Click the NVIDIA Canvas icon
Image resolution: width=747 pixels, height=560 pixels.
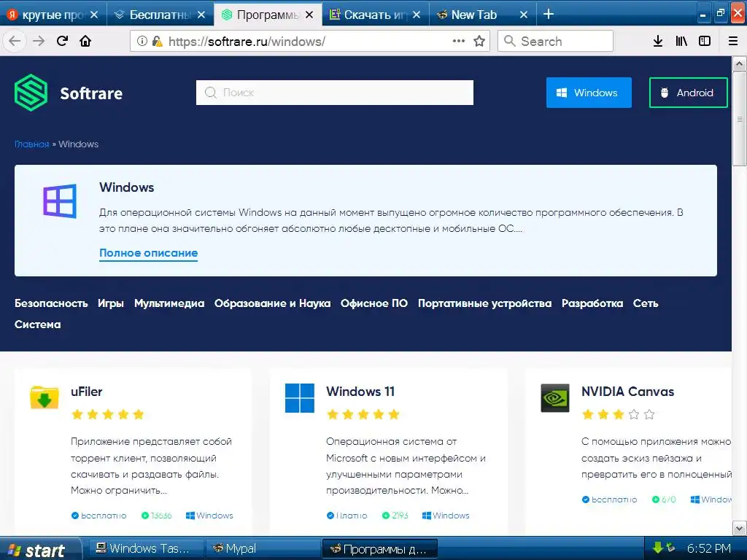(x=555, y=397)
